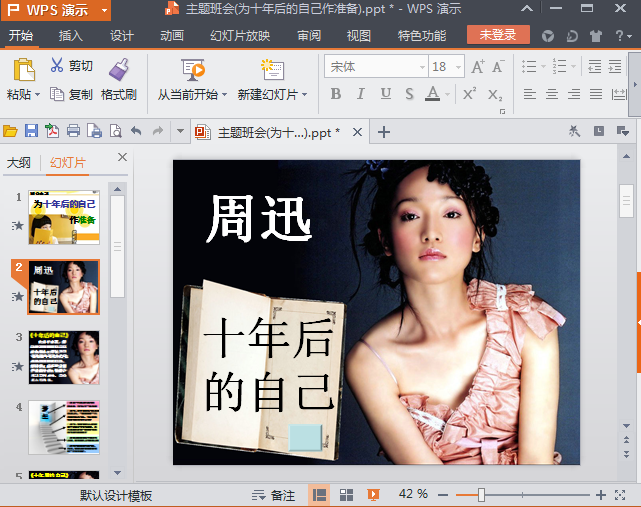Click the Cut (剪切) scissors icon

coord(57,66)
